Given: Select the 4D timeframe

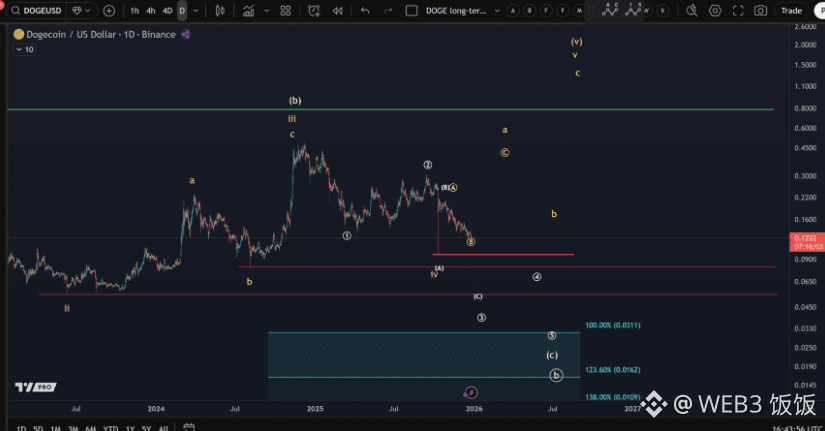Looking at the screenshot, I should pyautogui.click(x=167, y=11).
